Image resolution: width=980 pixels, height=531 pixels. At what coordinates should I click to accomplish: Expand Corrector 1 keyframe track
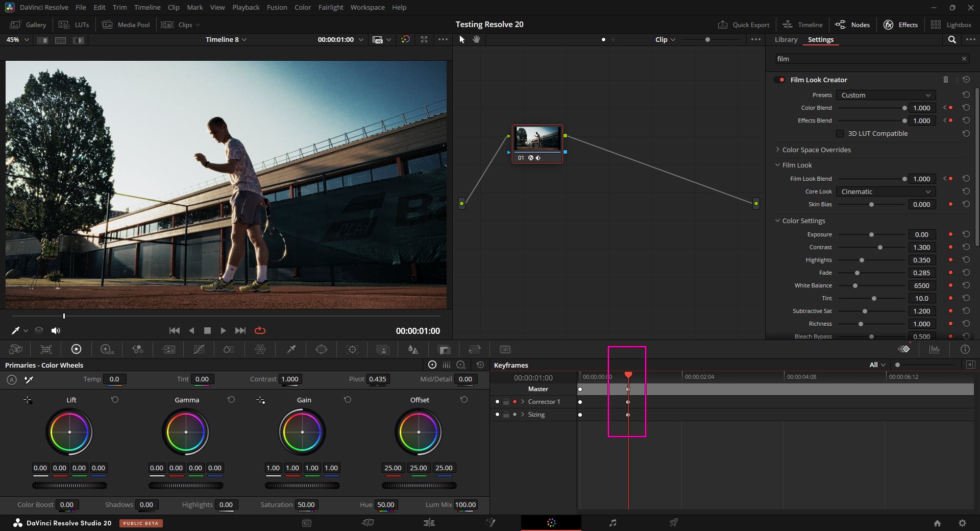click(x=523, y=402)
